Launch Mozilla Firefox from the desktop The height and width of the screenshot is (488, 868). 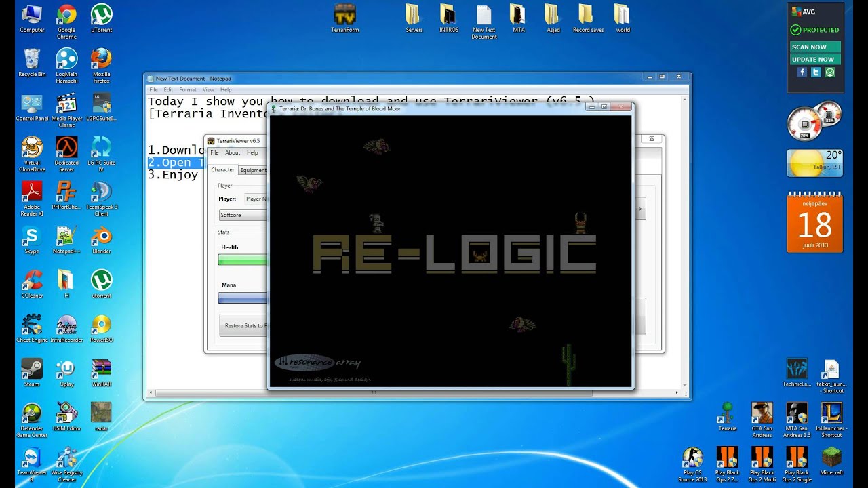click(x=102, y=66)
